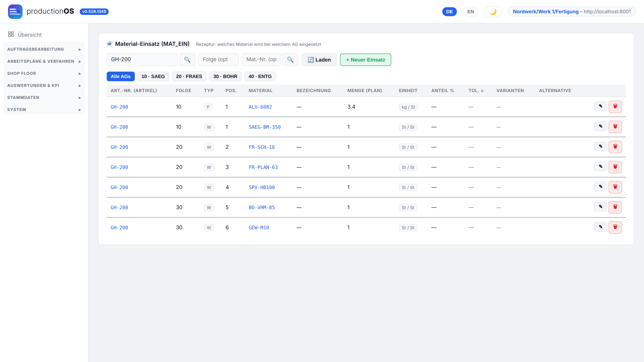Switch language to DE

(449, 11)
